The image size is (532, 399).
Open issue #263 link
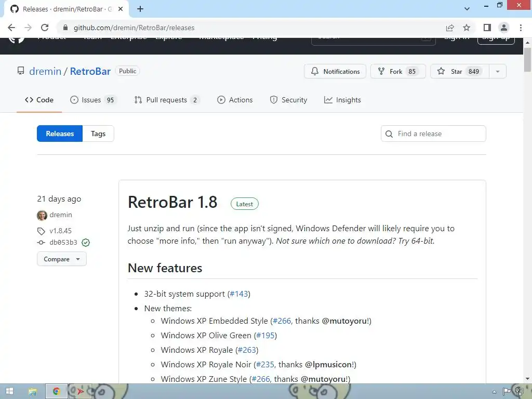coord(247,350)
